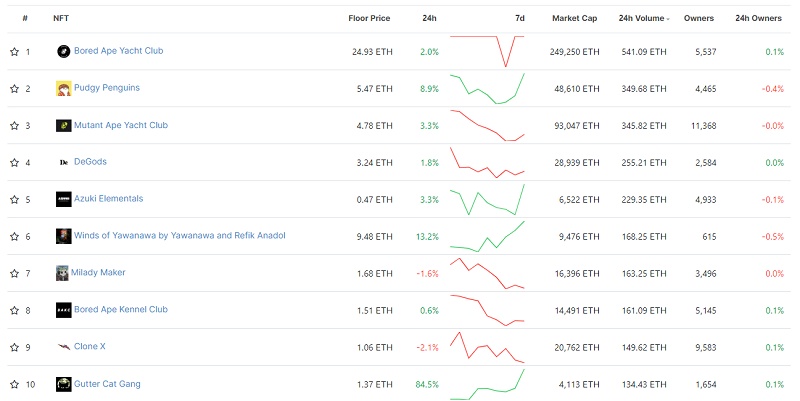Click the Bored Ape Yacht Club logo icon
800x401 pixels.
pyautogui.click(x=63, y=51)
